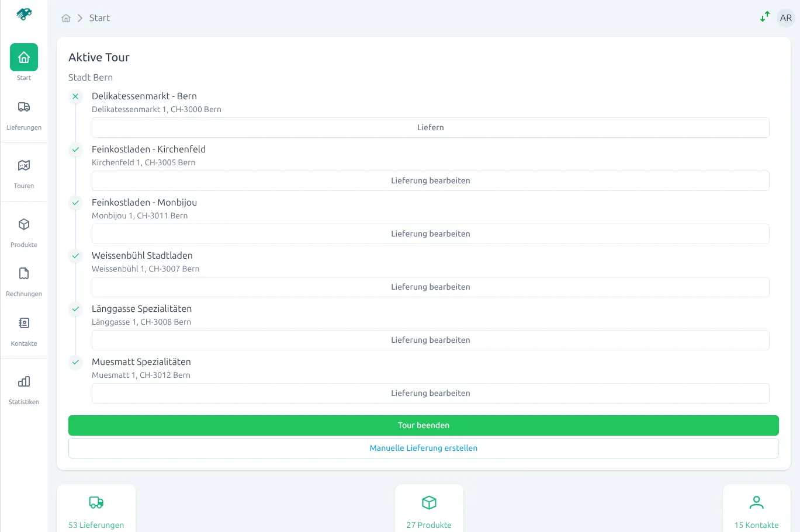Open Kontakte with the contacts icon
Screen dimensions: 800x532
23,323
